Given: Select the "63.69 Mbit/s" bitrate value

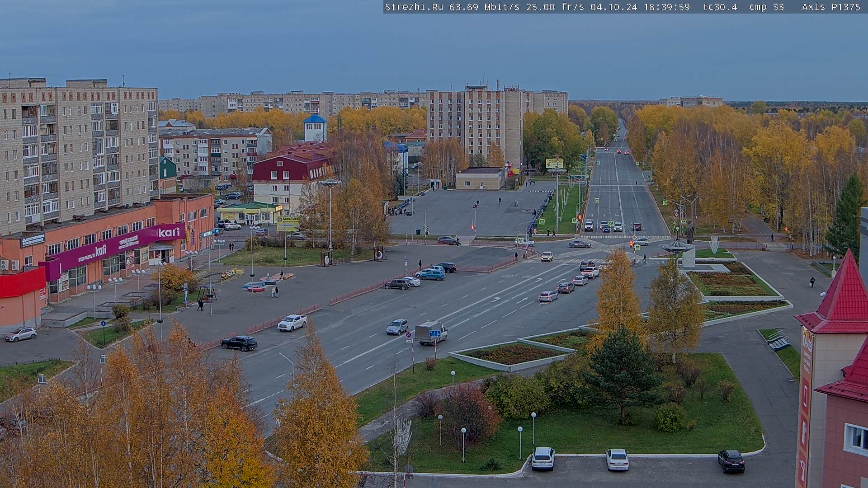Looking at the screenshot, I should (484, 7).
